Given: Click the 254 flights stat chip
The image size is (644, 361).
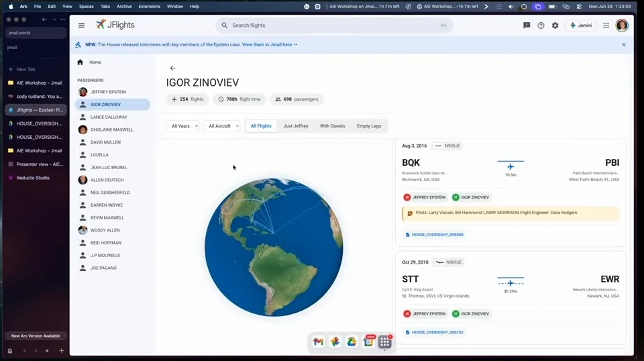Looking at the screenshot, I should click(187, 99).
